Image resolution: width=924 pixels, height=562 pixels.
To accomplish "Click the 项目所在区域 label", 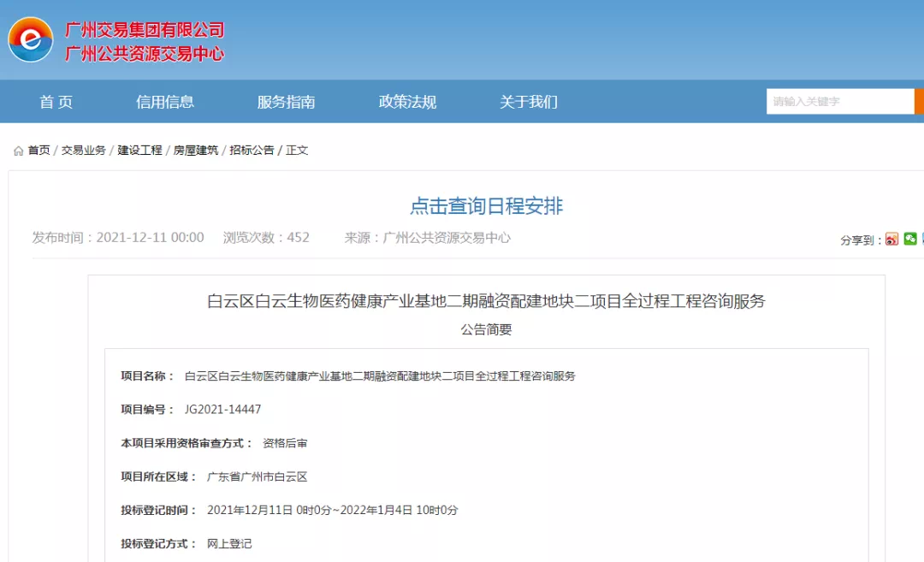I will [x=158, y=476].
